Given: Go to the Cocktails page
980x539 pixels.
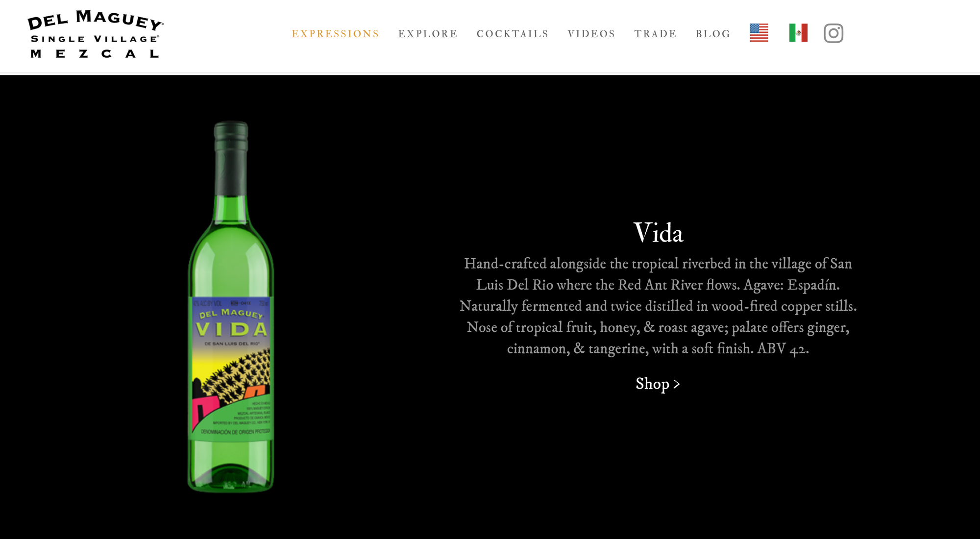Looking at the screenshot, I should [513, 34].
